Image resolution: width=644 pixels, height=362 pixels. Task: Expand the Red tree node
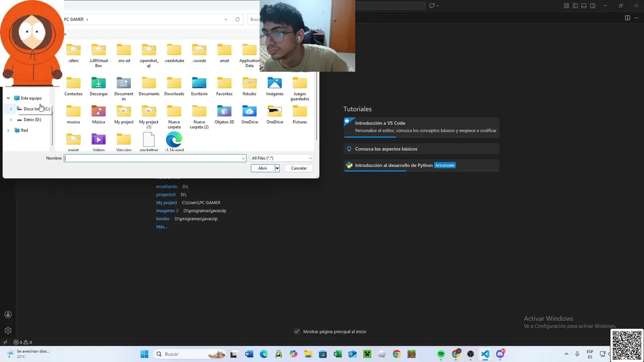tap(8, 130)
